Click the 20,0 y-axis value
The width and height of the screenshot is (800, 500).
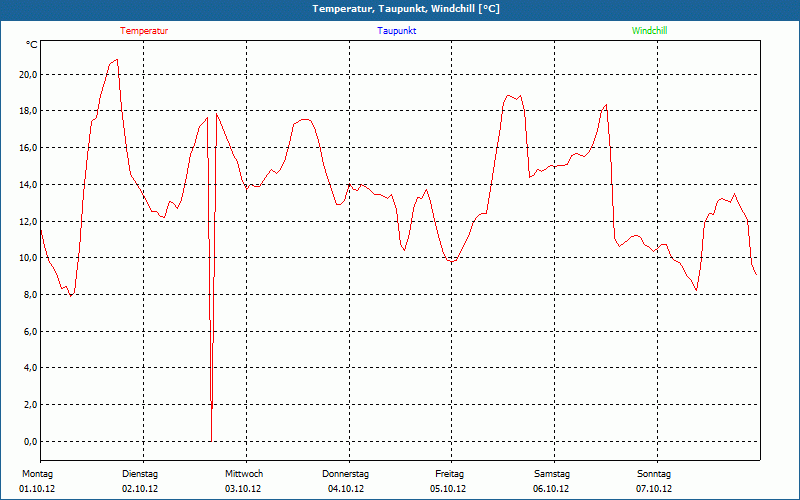pos(28,74)
